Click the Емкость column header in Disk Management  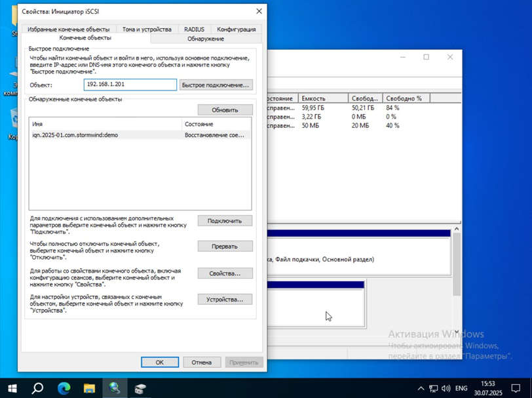[x=324, y=98]
